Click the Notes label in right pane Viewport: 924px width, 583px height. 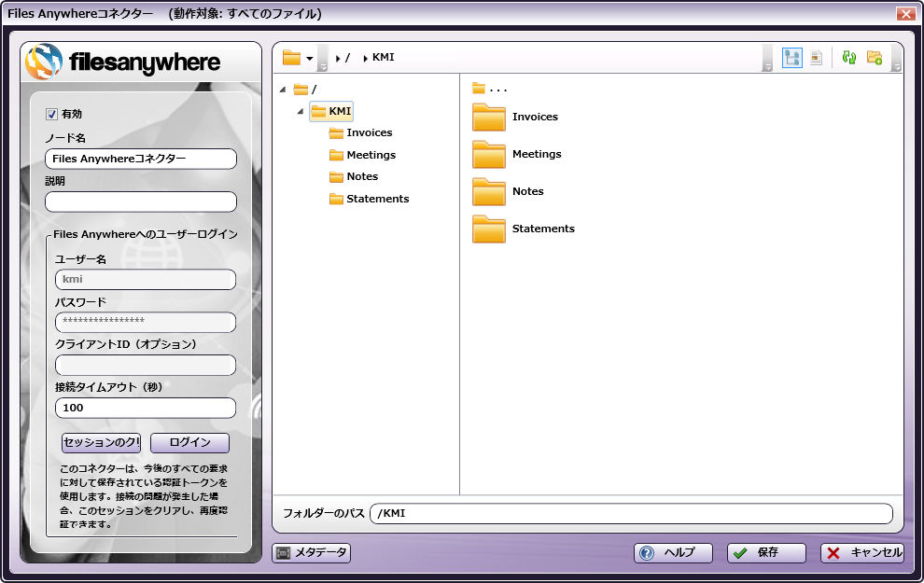[x=528, y=192]
